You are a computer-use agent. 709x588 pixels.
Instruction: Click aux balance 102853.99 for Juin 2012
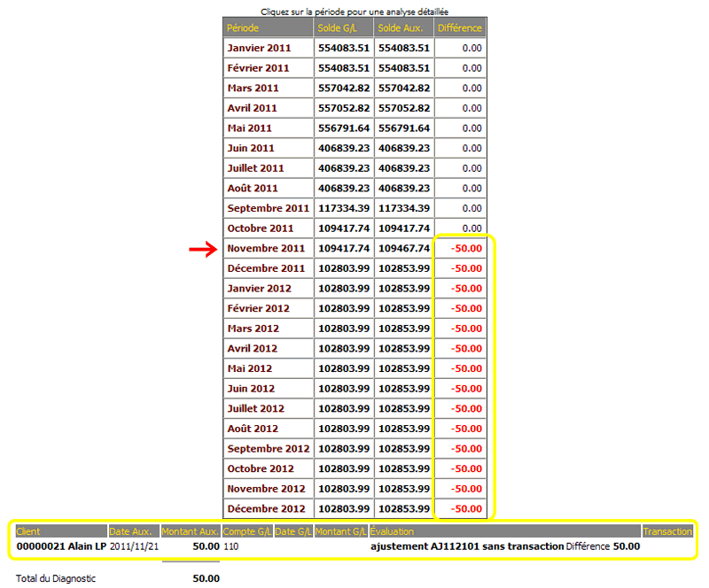pos(404,388)
